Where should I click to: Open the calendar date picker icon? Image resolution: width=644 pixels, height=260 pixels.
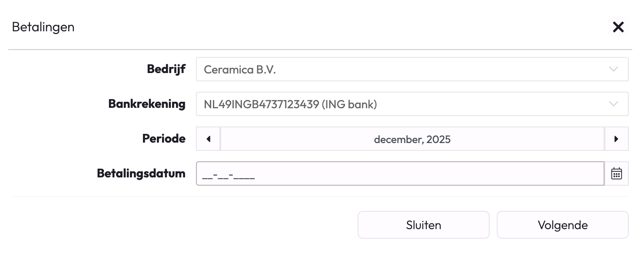click(617, 173)
